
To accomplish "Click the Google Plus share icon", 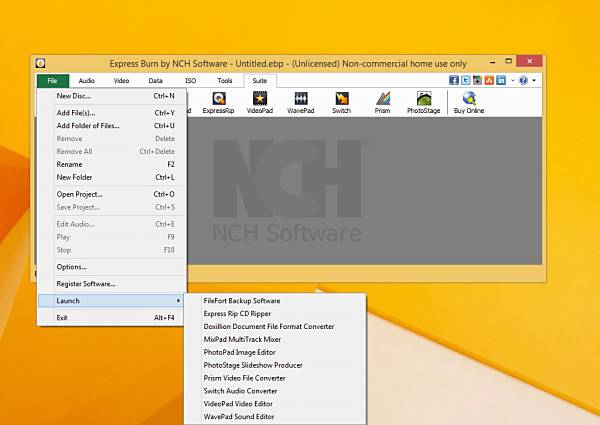I will (478, 80).
